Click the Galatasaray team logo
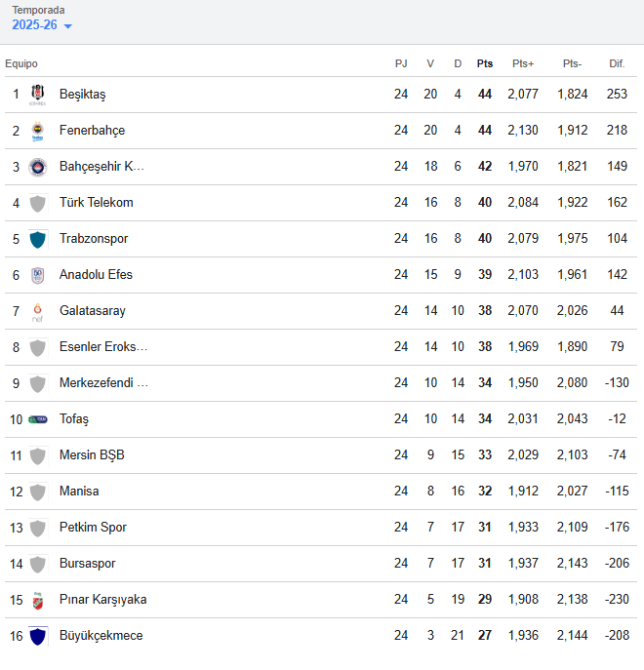 click(38, 311)
